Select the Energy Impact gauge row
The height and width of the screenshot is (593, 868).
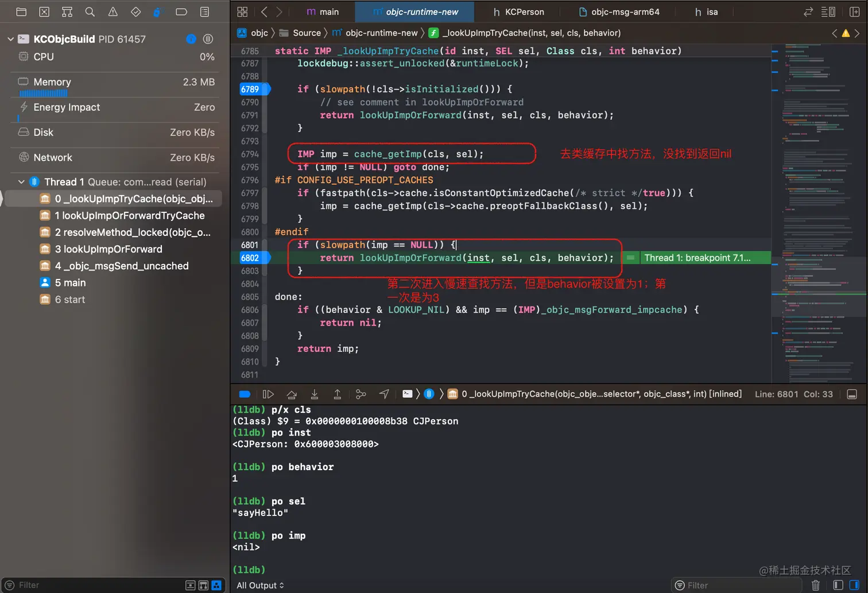pos(115,110)
